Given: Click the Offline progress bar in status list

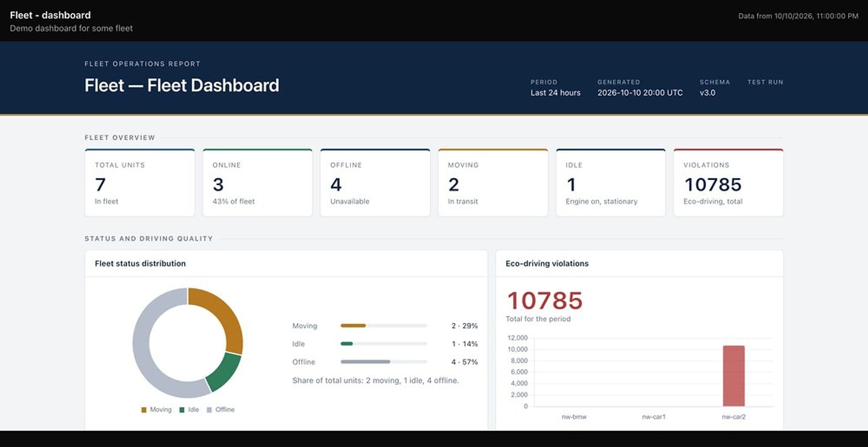Looking at the screenshot, I should coord(384,362).
